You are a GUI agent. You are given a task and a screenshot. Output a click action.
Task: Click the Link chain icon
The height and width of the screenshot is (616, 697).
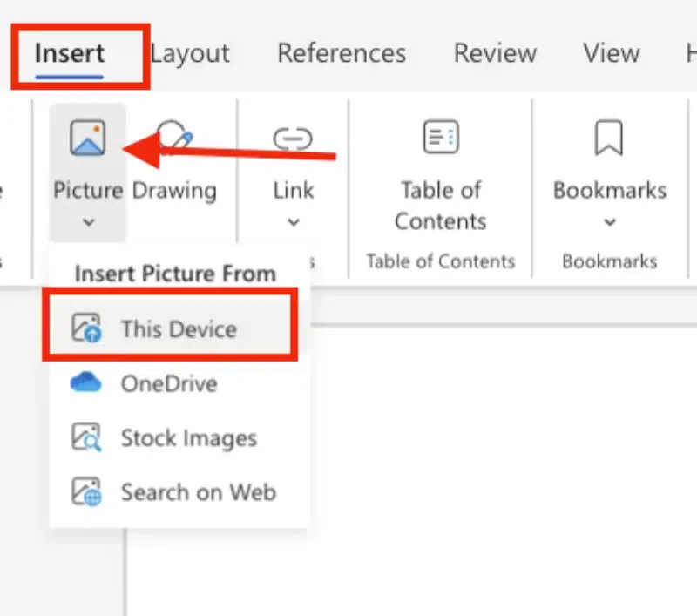click(293, 139)
